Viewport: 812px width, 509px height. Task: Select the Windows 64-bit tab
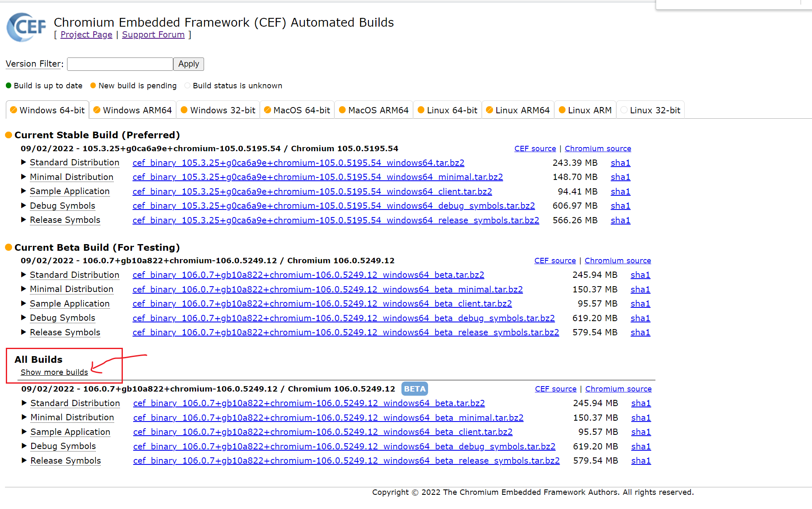47,110
